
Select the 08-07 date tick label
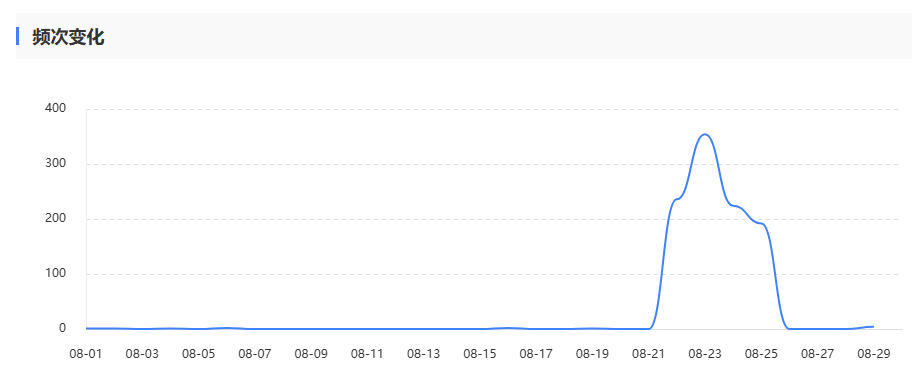coord(255,354)
